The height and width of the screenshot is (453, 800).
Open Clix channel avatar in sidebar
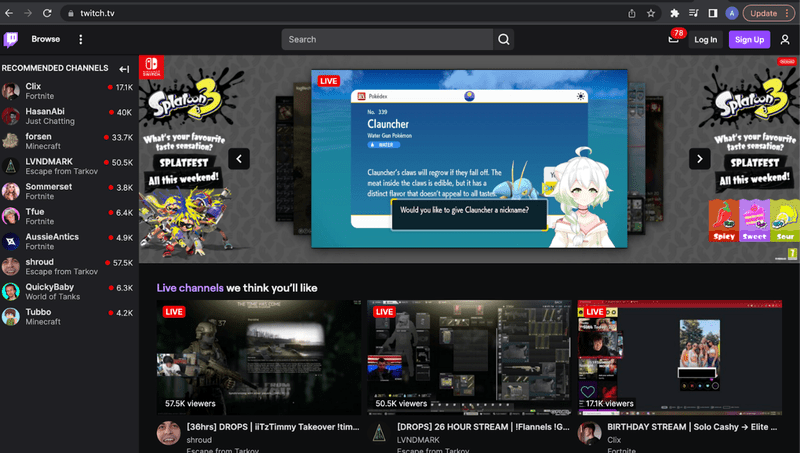11,91
